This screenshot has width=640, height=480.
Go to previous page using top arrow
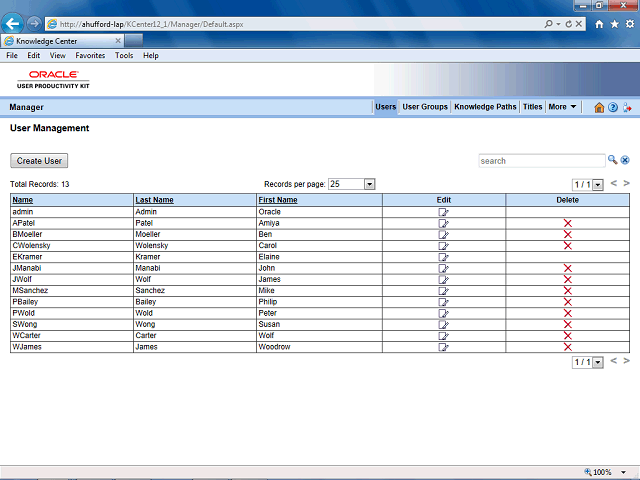pos(613,184)
